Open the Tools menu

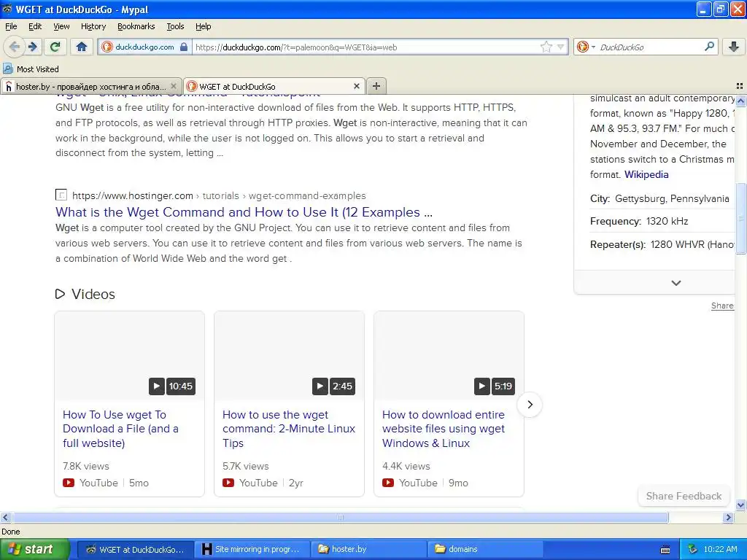(175, 26)
